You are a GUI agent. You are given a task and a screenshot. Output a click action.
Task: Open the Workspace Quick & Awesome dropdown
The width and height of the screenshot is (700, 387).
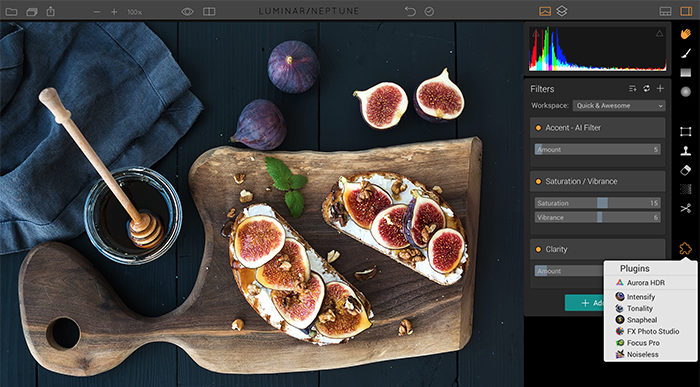point(619,106)
